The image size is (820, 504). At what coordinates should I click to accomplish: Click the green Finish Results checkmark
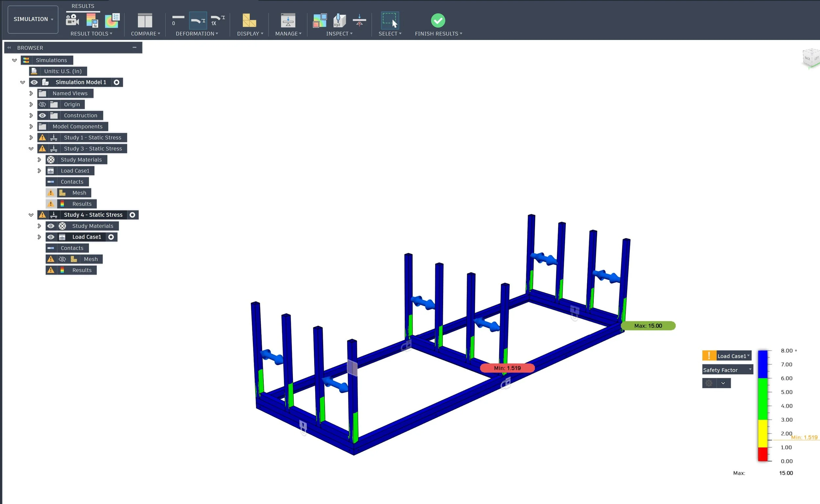point(438,20)
